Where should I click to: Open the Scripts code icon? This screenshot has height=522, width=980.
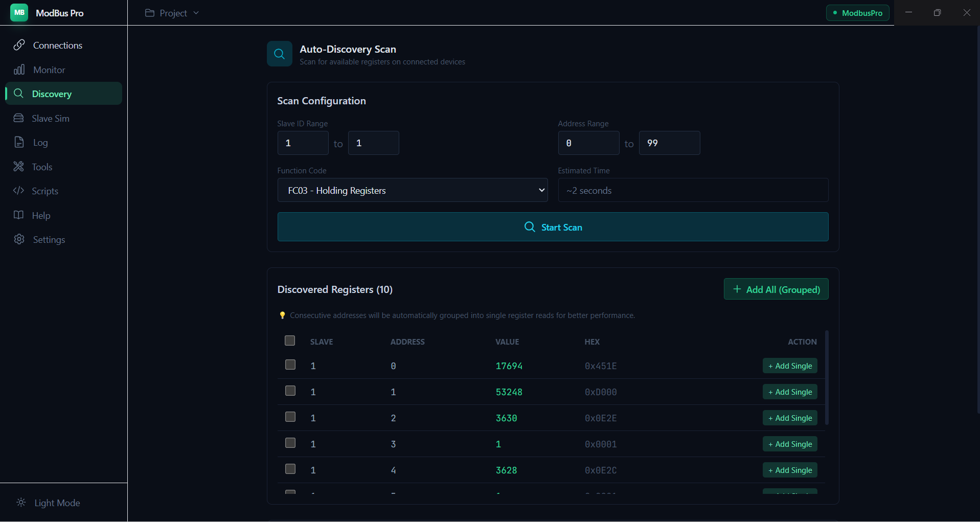tap(18, 191)
